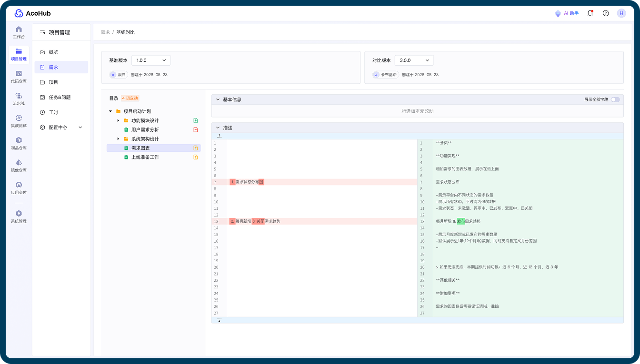Collapse the 项目管理 side menu icon

click(x=42, y=32)
